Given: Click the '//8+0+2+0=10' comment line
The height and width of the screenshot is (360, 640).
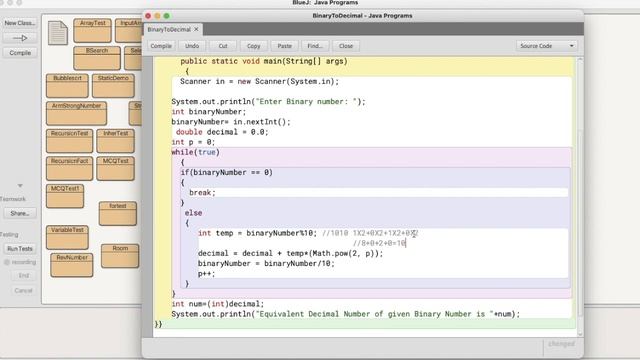Looking at the screenshot, I should [379, 243].
